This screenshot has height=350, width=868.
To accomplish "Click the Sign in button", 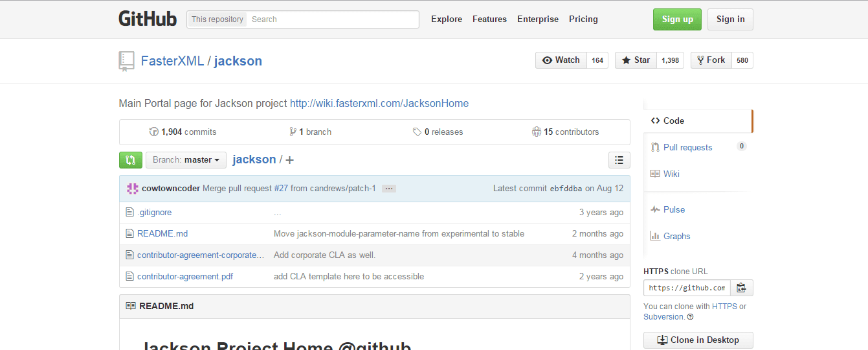I will pyautogui.click(x=730, y=19).
